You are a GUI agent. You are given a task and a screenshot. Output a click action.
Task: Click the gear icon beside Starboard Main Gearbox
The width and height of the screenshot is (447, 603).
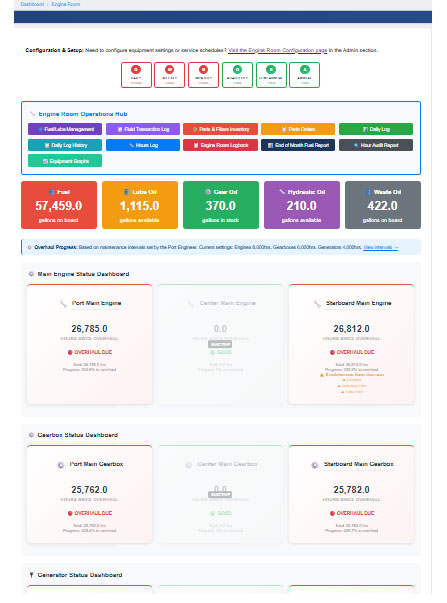coord(315,465)
